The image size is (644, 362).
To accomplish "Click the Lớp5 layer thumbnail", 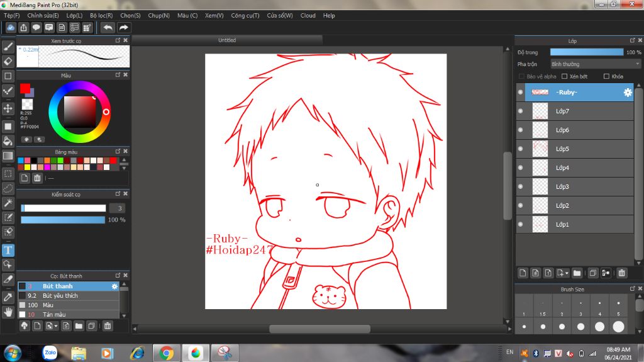I will [x=540, y=149].
